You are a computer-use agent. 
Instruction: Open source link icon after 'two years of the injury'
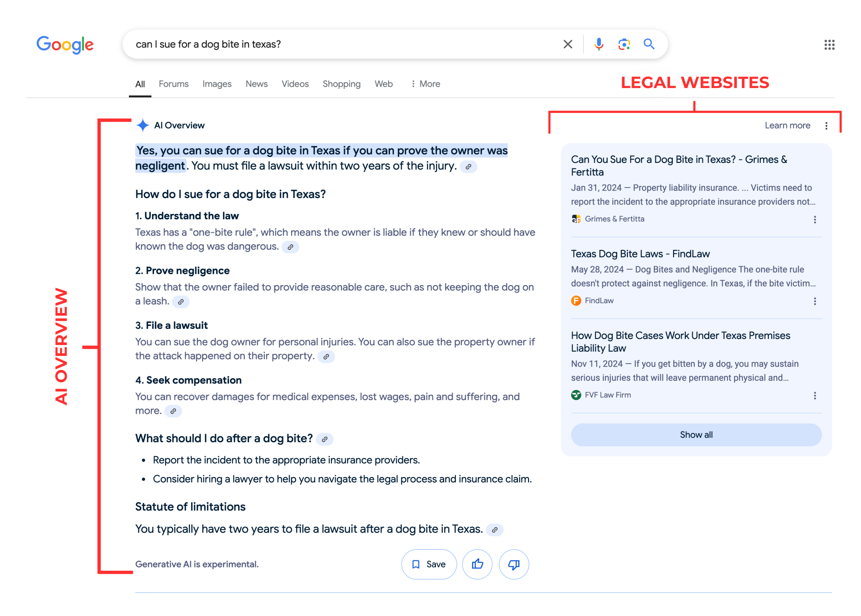pos(468,167)
